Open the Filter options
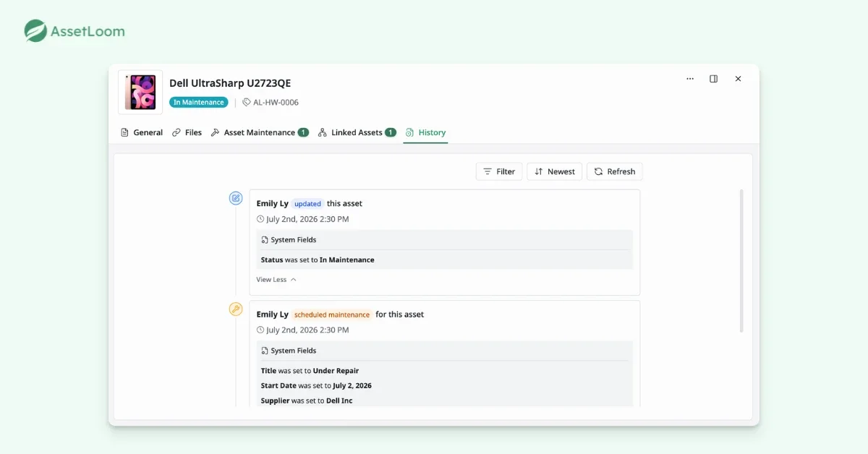868x454 pixels. click(499, 171)
